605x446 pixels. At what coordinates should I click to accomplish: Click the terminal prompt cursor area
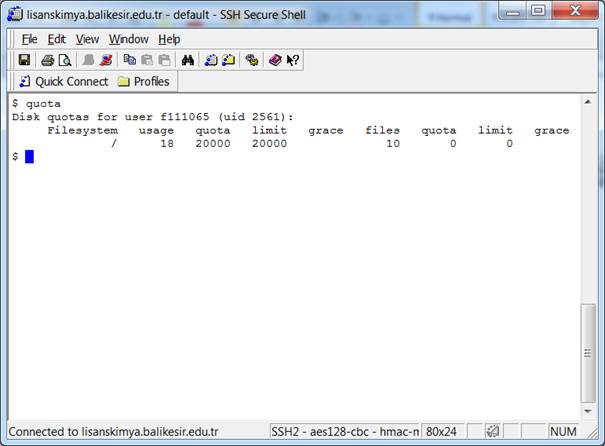[x=30, y=157]
